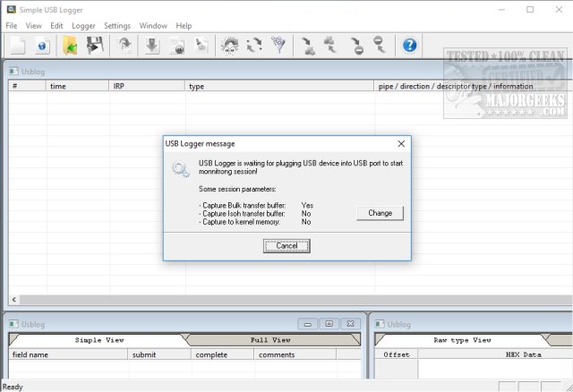Click the circular refresh arrows icon
The width and height of the screenshot is (573, 392).
click(x=254, y=46)
